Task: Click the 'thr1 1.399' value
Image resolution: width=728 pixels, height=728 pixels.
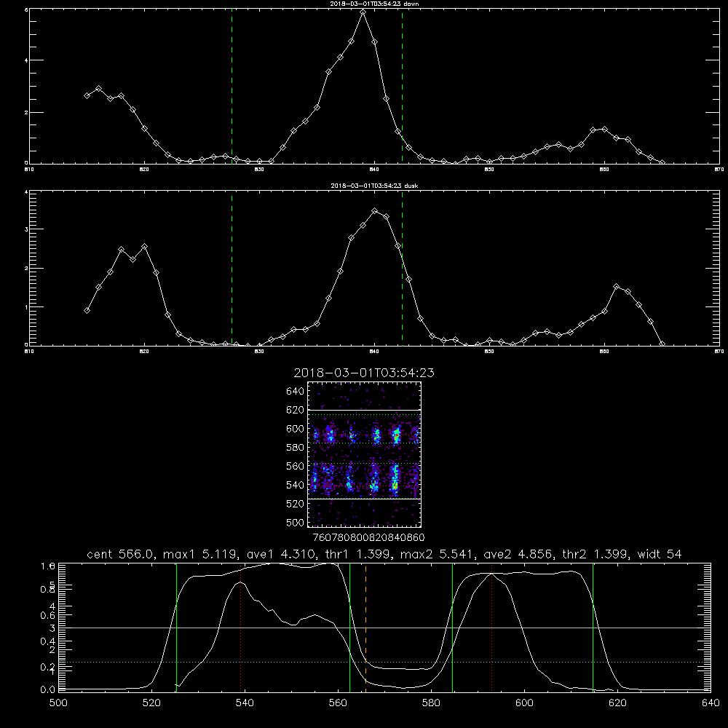Action: [x=359, y=554]
